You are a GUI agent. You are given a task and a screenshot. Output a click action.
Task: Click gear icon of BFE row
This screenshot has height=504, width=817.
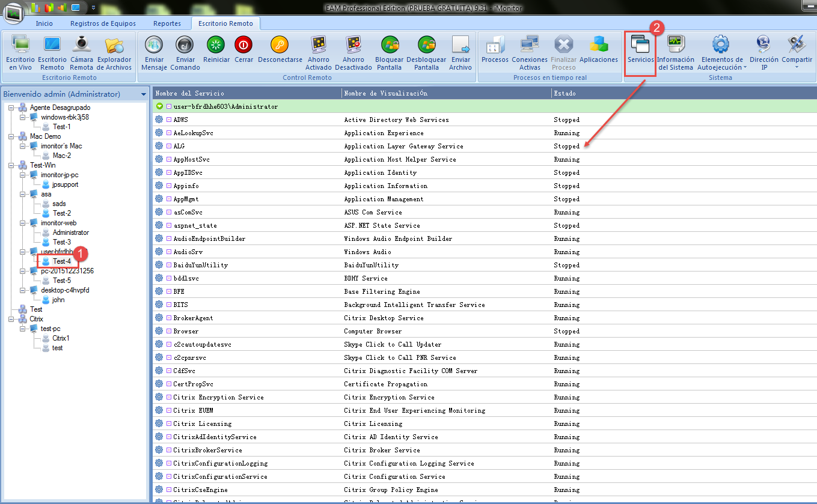tap(159, 291)
